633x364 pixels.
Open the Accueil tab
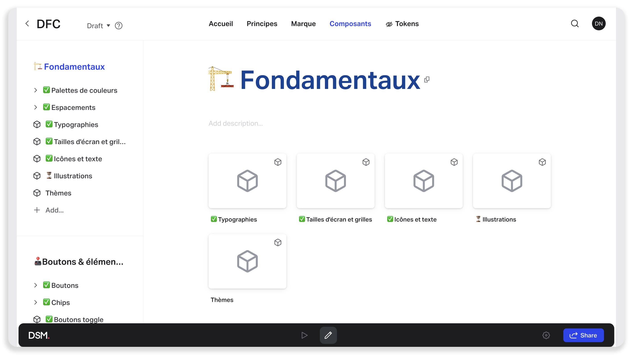[221, 24]
